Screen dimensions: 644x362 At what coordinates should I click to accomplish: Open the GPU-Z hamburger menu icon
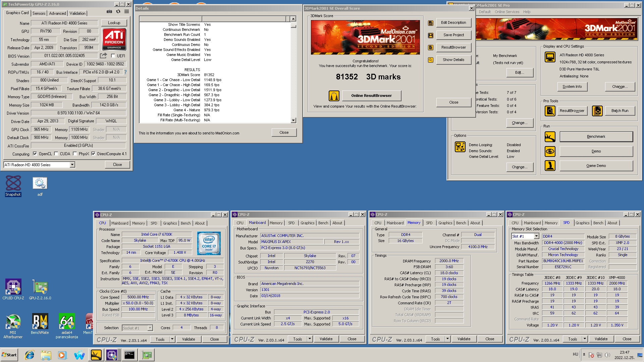pos(126,11)
